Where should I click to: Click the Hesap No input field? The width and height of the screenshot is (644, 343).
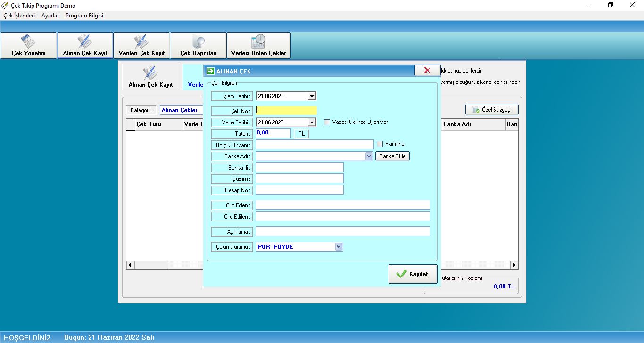(x=299, y=190)
